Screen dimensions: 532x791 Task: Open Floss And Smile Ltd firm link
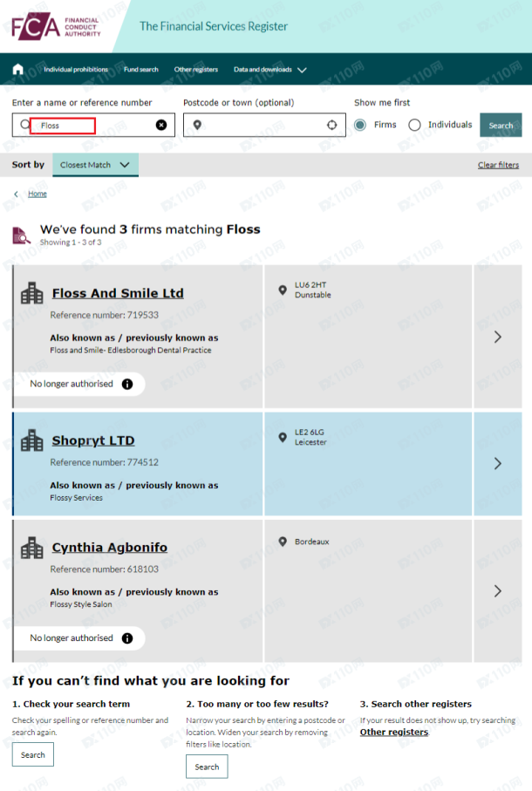118,293
